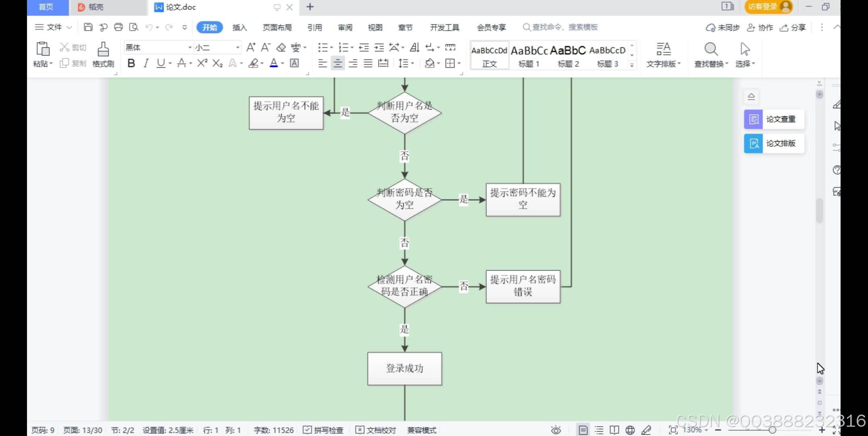The image size is (868, 436).
Task: Open the Page Layout ribbon tab
Action: [x=277, y=27]
